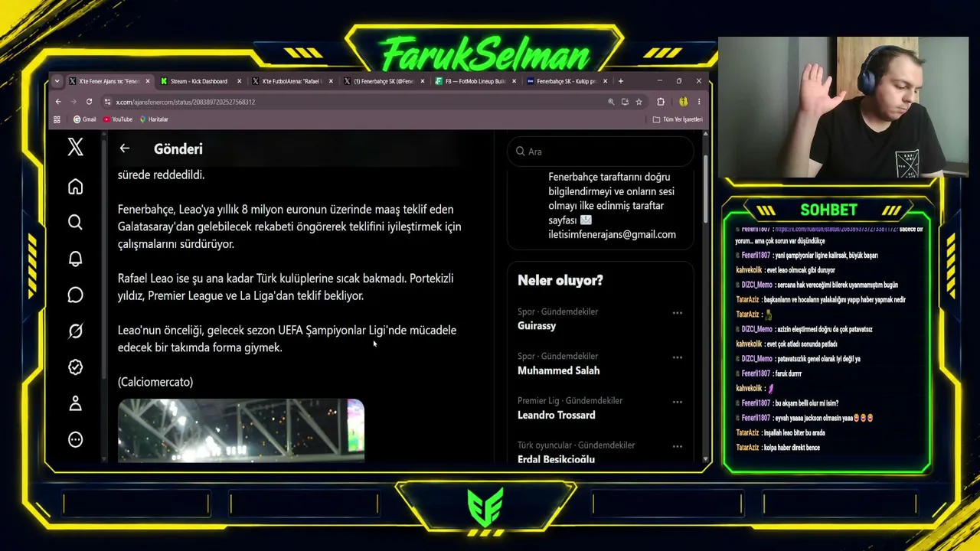
Task: Open the zoom magnifier icon in the address bar
Action: pyautogui.click(x=611, y=102)
